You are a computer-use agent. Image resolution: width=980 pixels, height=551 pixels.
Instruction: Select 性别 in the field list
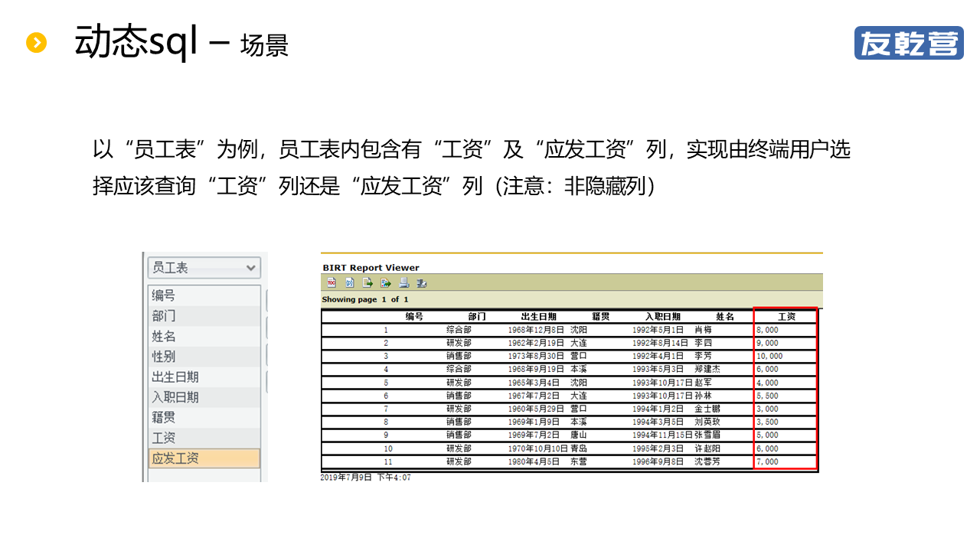[204, 356]
